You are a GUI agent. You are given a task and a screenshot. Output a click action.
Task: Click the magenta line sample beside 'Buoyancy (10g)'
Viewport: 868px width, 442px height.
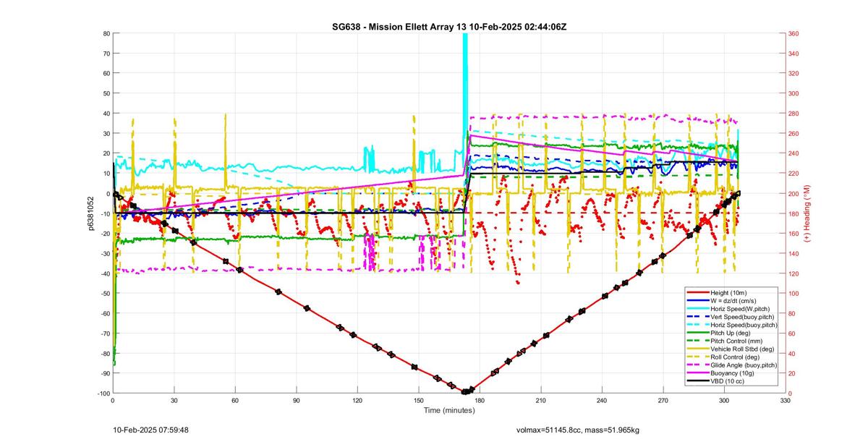[x=698, y=373]
